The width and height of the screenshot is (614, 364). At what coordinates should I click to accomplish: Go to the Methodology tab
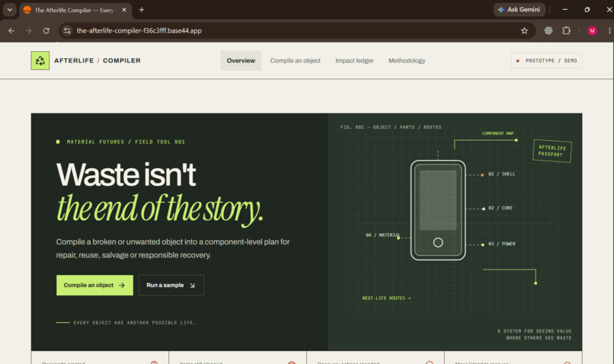pyautogui.click(x=407, y=61)
